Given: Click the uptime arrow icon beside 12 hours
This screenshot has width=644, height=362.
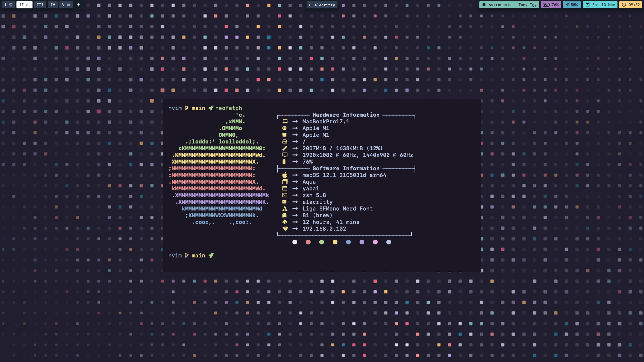Looking at the screenshot, I should pos(285,222).
